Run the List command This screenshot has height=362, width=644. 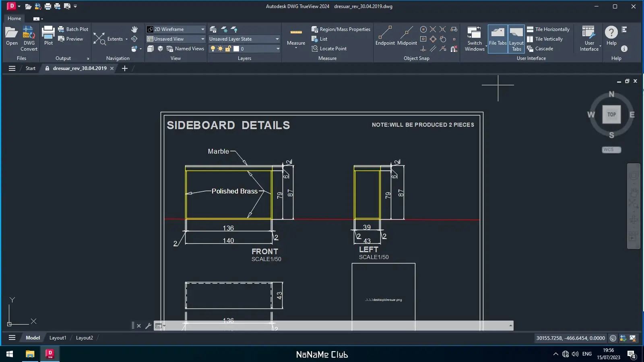pos(320,39)
